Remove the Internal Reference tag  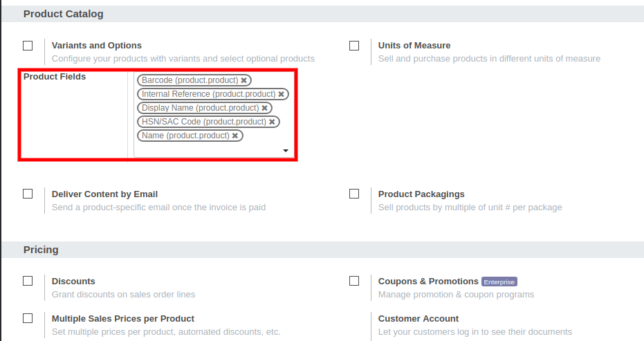point(282,94)
